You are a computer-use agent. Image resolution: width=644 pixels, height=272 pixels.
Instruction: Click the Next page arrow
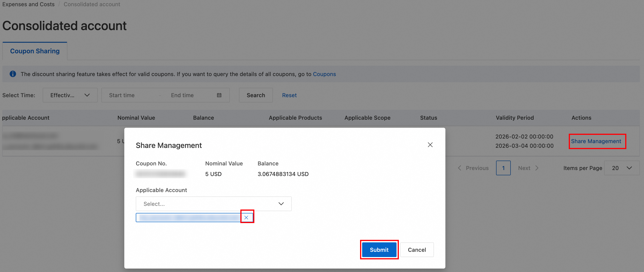coord(536,168)
